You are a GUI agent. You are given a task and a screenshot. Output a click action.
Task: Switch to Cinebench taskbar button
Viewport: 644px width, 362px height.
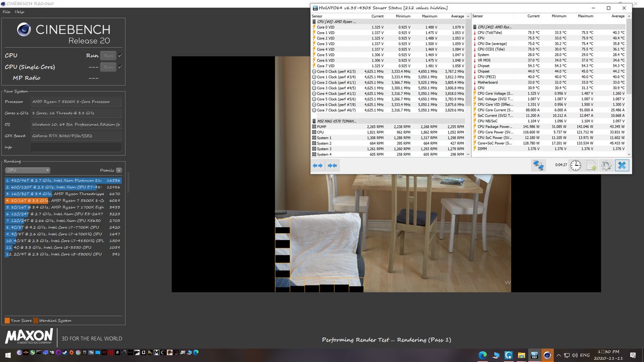(x=547, y=355)
